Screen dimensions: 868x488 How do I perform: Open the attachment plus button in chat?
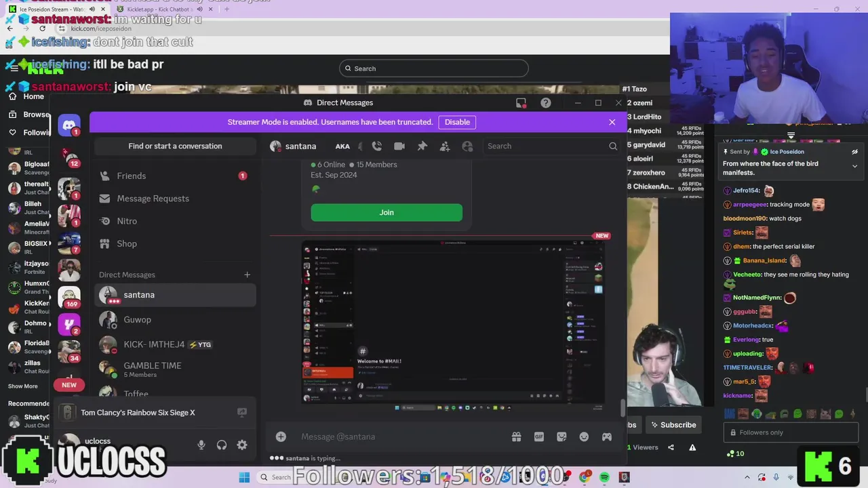[281, 436]
